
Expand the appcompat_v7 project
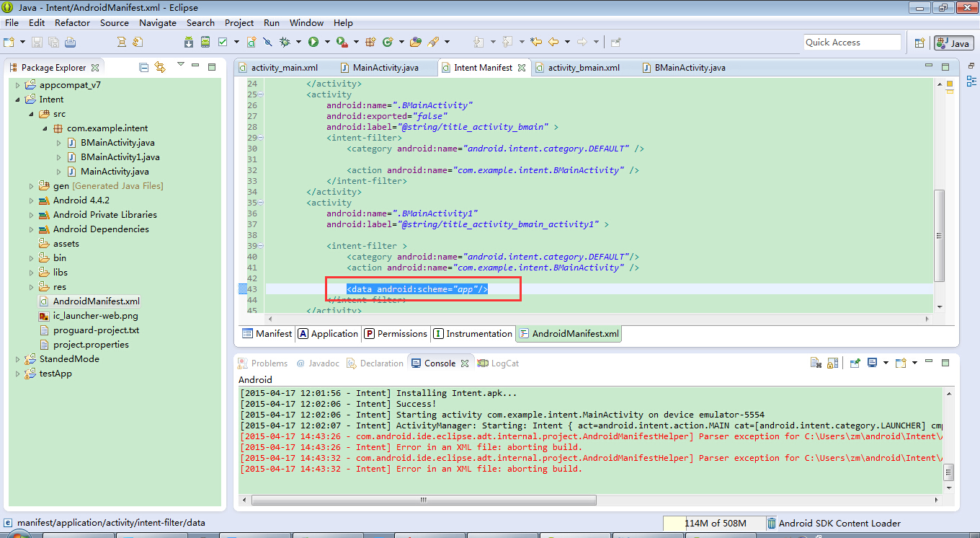pos(18,85)
